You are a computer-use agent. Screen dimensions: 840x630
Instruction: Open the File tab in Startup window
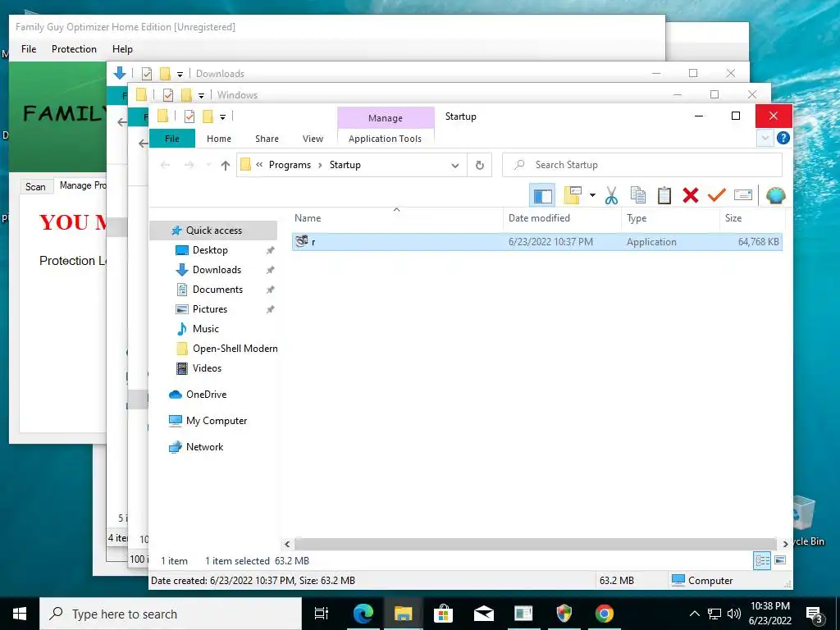172,138
